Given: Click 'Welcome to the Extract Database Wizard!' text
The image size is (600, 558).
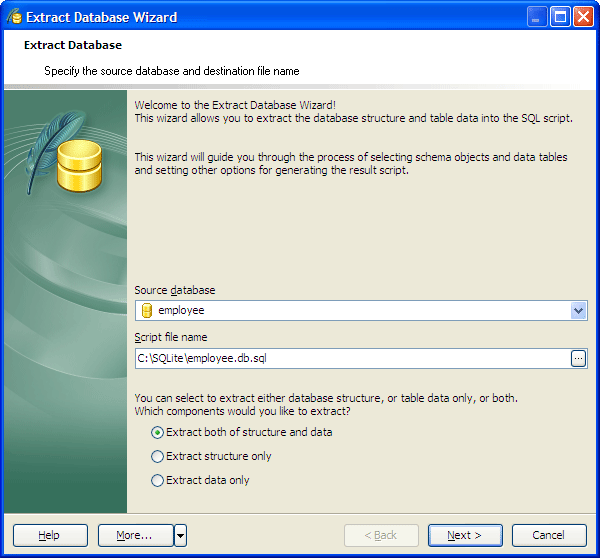Looking at the screenshot, I should click(x=235, y=105).
